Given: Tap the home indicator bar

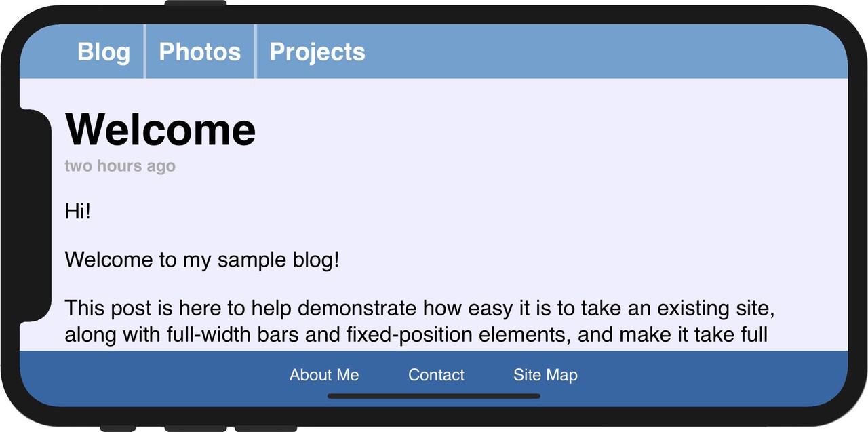Looking at the screenshot, I should point(434,396).
